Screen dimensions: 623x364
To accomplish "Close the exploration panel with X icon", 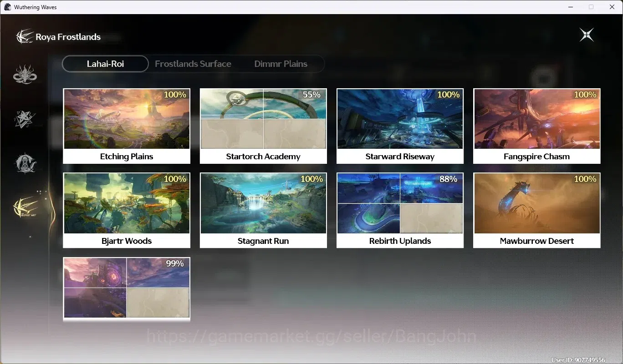I will point(587,35).
